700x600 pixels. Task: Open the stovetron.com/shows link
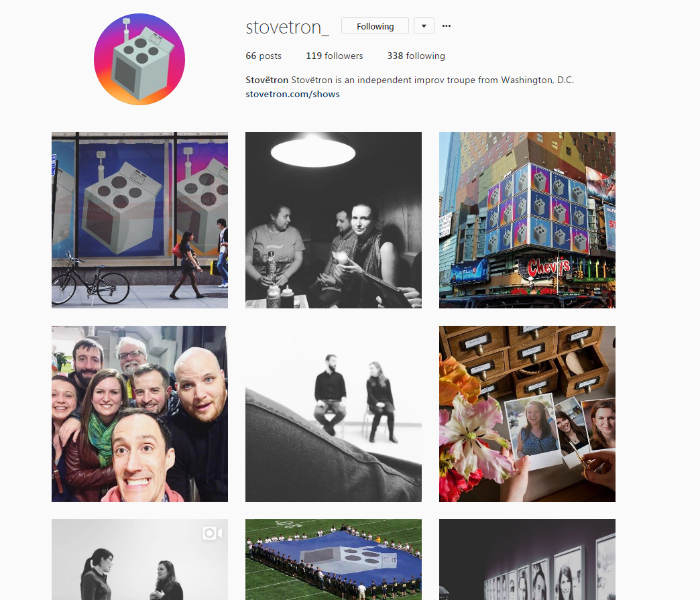click(x=292, y=95)
